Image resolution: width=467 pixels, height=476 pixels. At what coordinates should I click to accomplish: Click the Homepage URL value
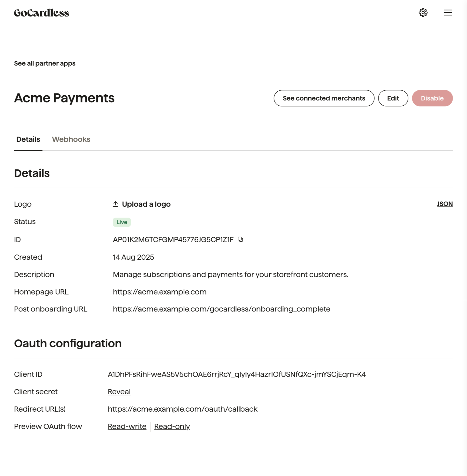click(160, 292)
